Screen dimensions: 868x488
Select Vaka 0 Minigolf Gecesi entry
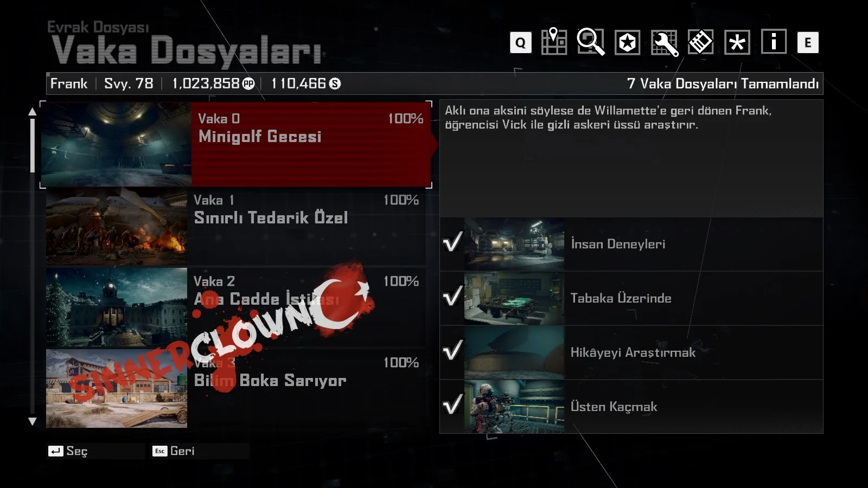pos(236,144)
